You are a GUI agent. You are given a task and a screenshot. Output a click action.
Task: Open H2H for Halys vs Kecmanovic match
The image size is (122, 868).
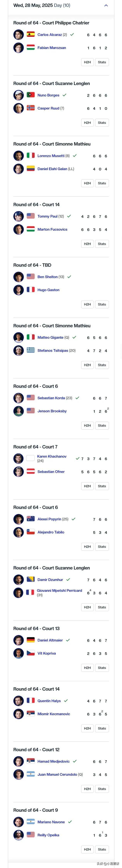pos(88,728)
